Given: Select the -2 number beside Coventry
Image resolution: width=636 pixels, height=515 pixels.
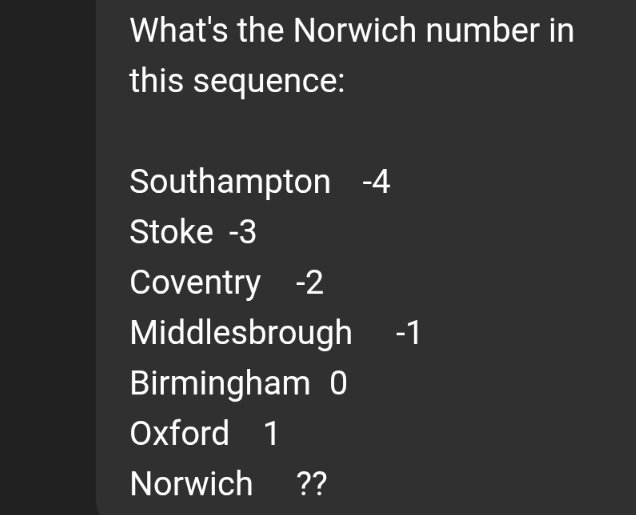Looking at the screenshot, I should coord(309,283).
